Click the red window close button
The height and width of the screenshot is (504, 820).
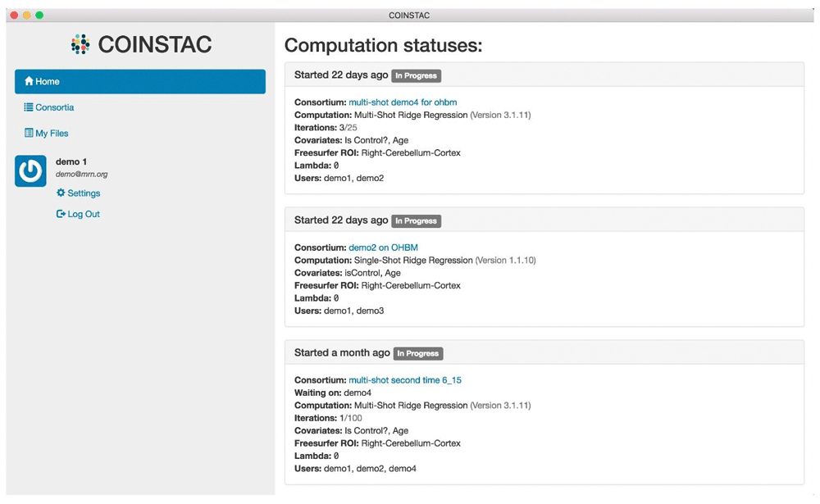click(x=14, y=16)
